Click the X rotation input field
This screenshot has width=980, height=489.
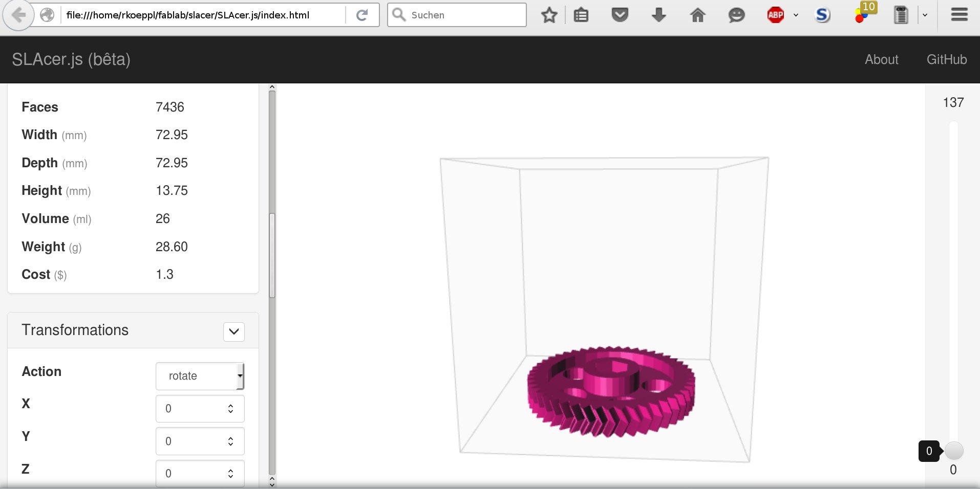(x=200, y=408)
